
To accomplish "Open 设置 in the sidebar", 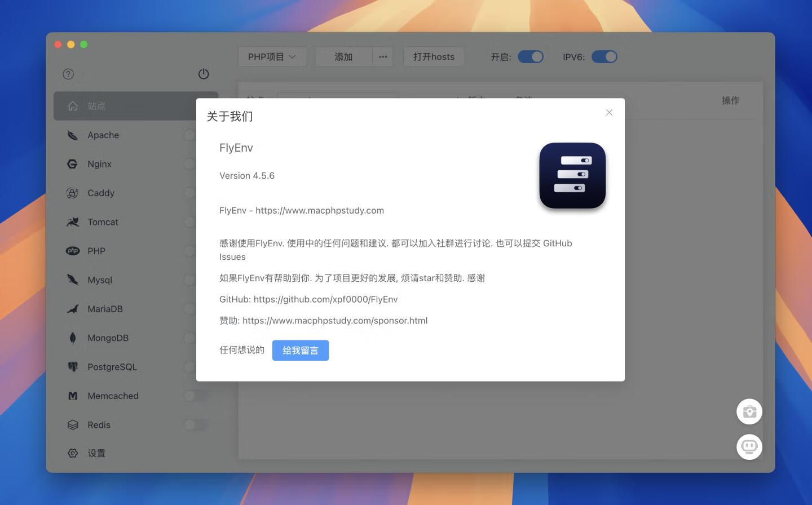I will point(135,453).
